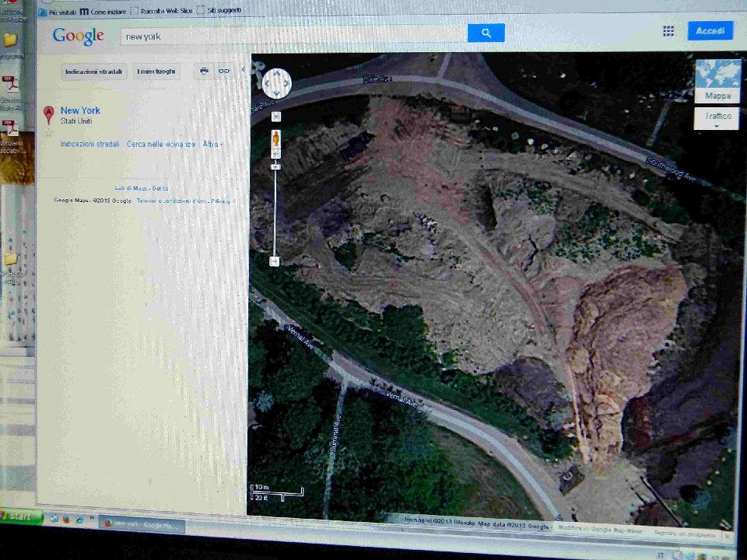
Task: Open the Siti suggeriti bookmark
Action: 219,10
